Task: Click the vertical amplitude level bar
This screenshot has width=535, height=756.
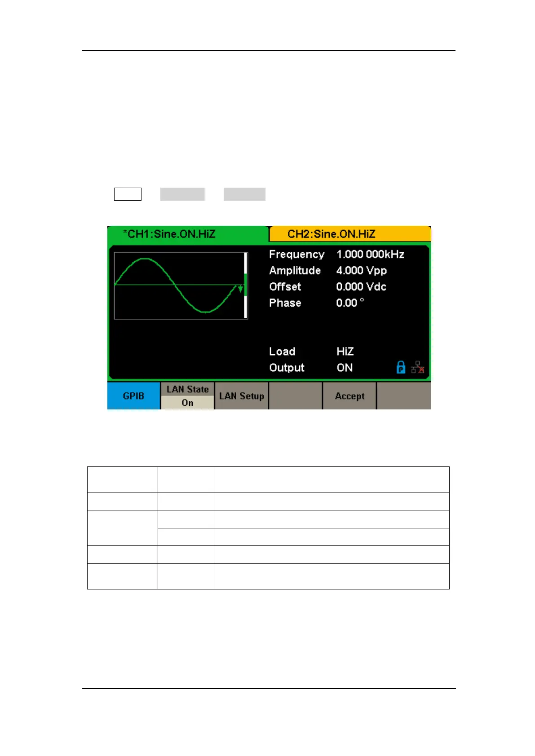Action: (246, 286)
